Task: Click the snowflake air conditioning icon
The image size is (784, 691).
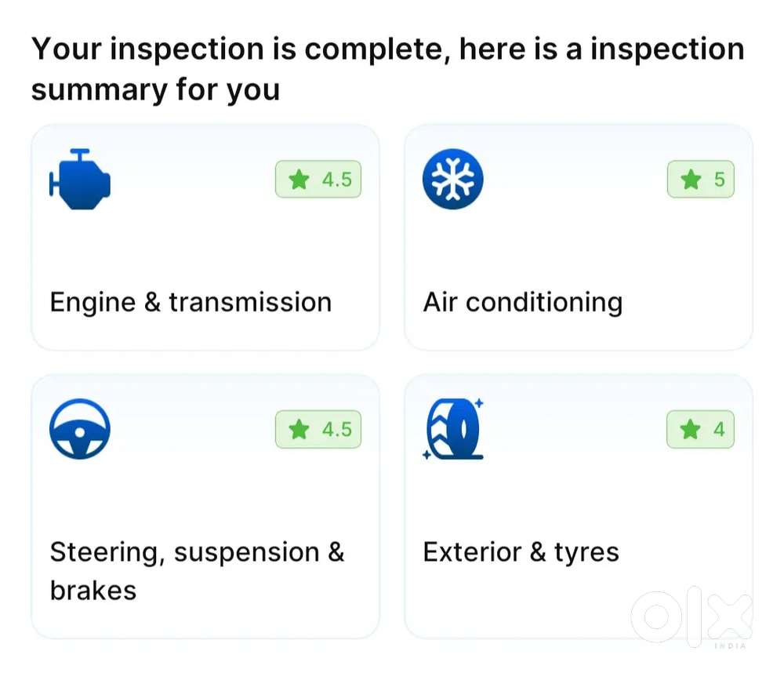Action: 452,180
